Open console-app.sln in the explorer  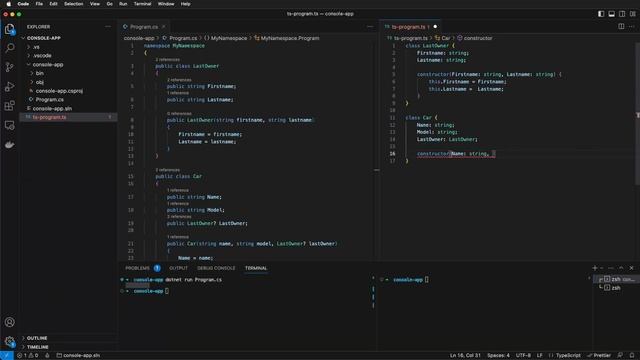click(x=69, y=109)
